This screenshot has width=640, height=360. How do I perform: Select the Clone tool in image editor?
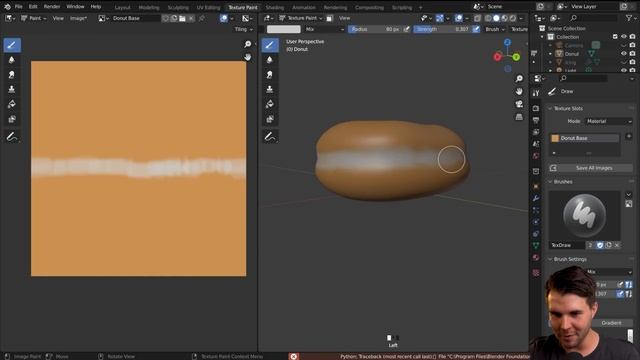[x=12, y=89]
